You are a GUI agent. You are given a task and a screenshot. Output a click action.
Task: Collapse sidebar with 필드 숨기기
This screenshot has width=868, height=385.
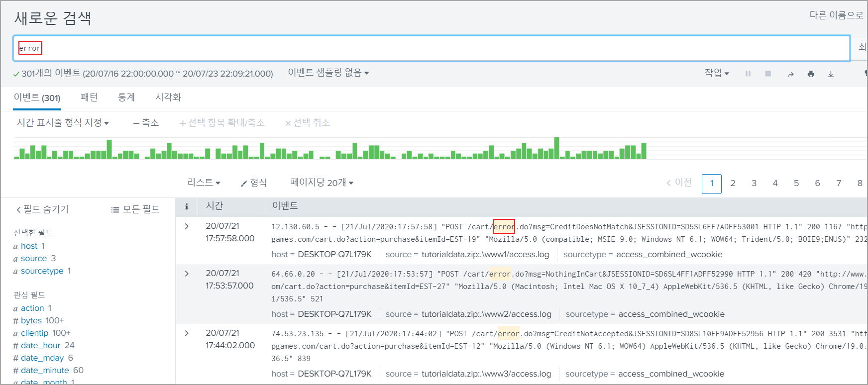pos(42,209)
